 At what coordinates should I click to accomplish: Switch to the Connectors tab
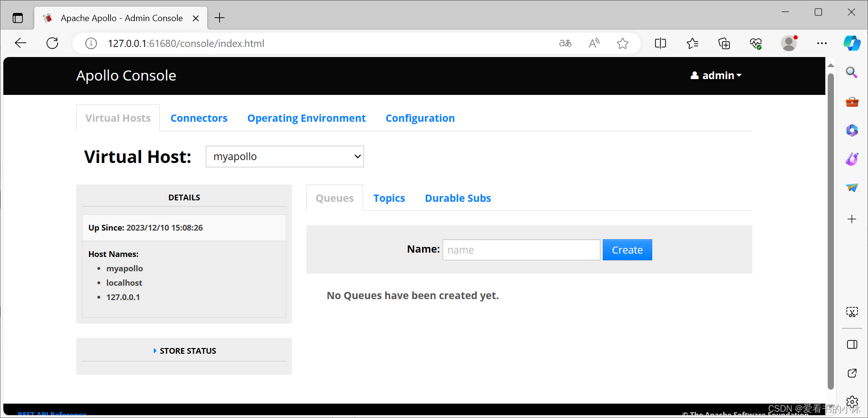coord(199,118)
